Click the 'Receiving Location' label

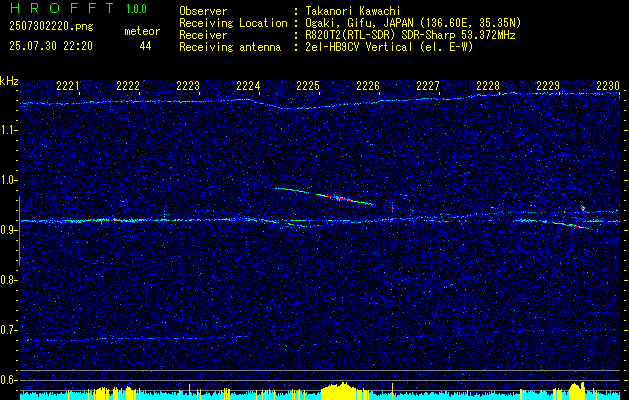pyautogui.click(x=233, y=23)
